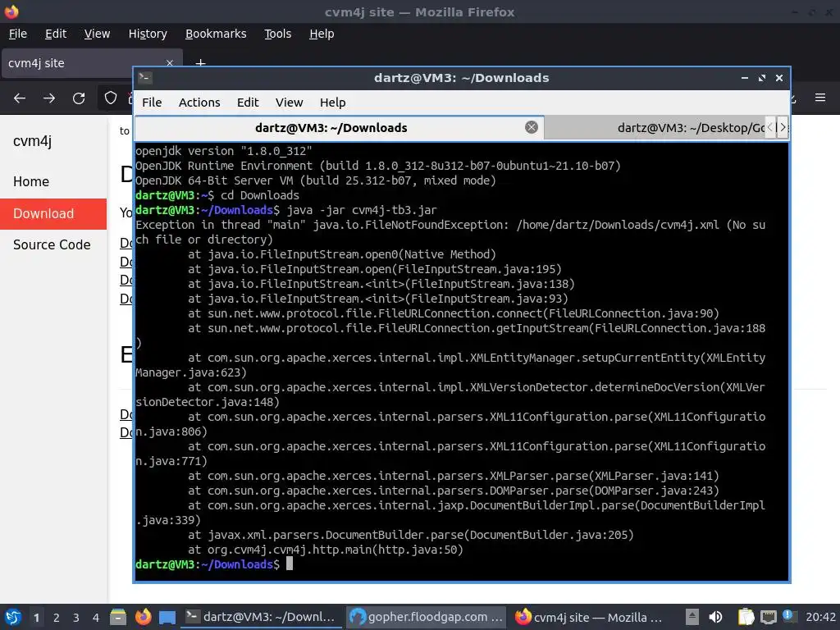This screenshot has width=840, height=630.
Task: Open the Firefox hamburger application menu
Action: pyautogui.click(x=820, y=98)
